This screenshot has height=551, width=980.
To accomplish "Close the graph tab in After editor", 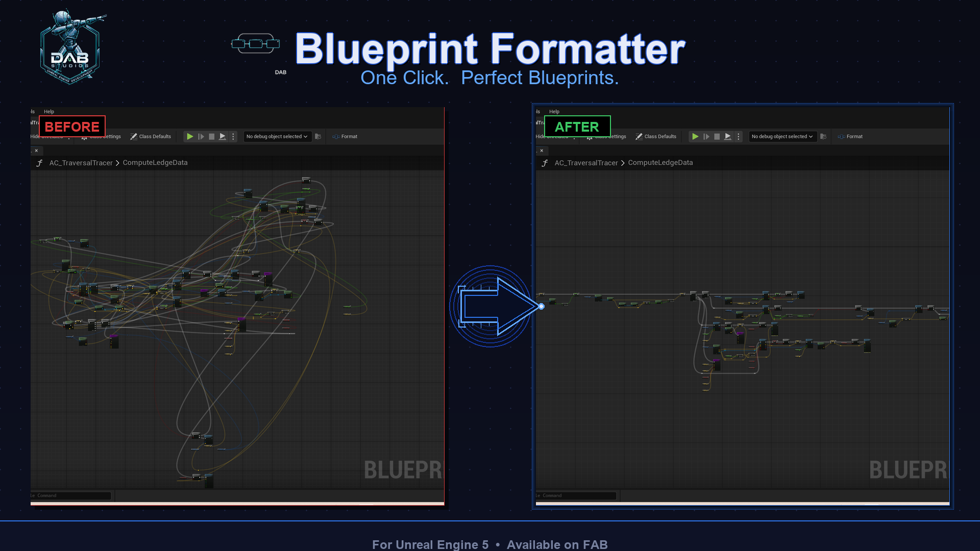I will (x=542, y=151).
